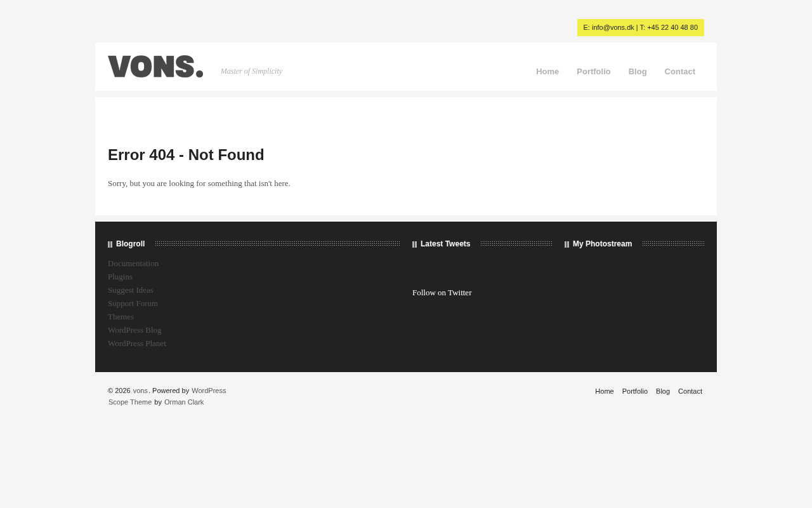Click the 'Sorry, but you are looking' message
This screenshot has height=508, width=812.
coord(199,184)
